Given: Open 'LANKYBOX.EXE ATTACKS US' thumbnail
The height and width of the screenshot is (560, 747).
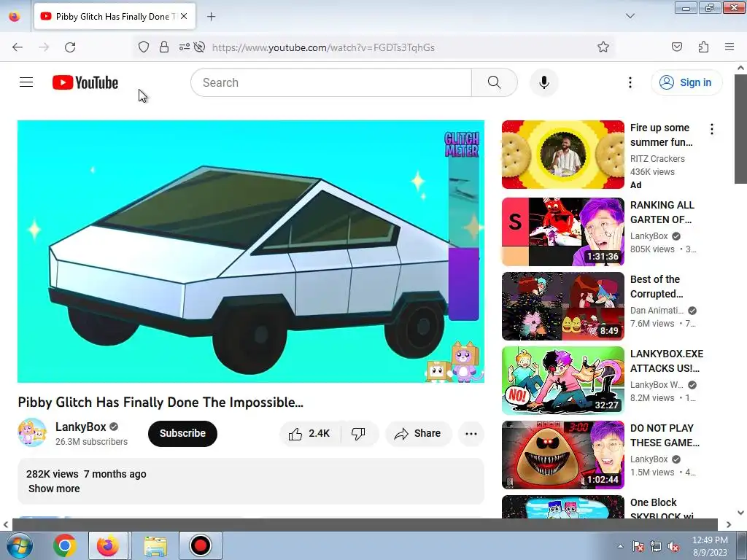Looking at the screenshot, I should [x=562, y=381].
